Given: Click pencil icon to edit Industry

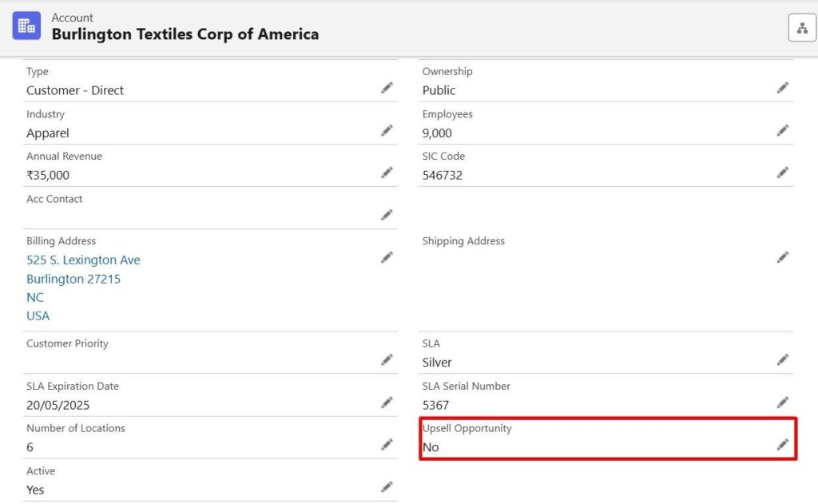Looking at the screenshot, I should coord(387,130).
